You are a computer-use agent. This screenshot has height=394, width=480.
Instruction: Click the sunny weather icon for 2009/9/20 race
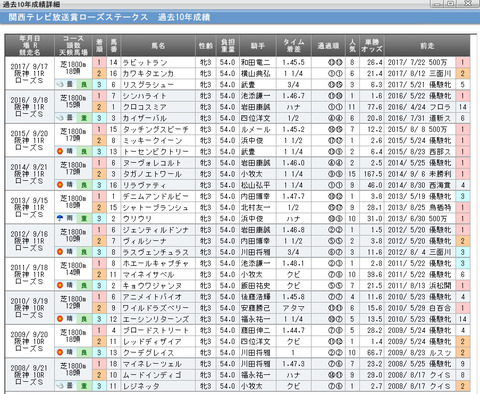tap(60, 353)
